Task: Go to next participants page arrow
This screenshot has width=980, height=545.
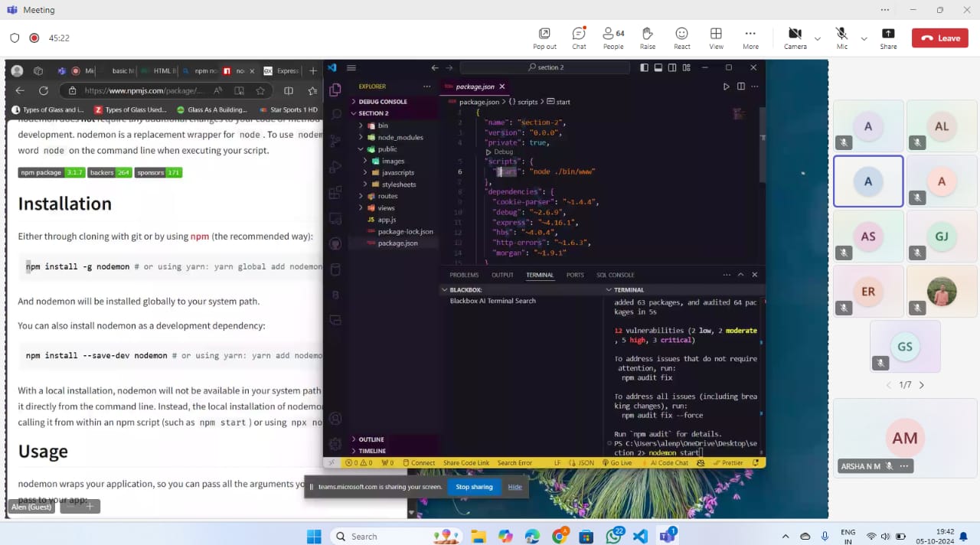Action: click(x=921, y=385)
